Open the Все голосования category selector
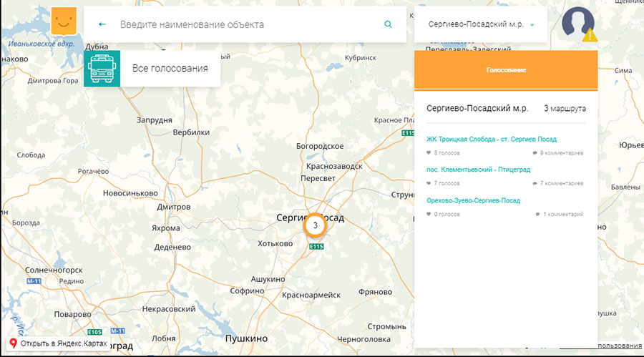 170,69
